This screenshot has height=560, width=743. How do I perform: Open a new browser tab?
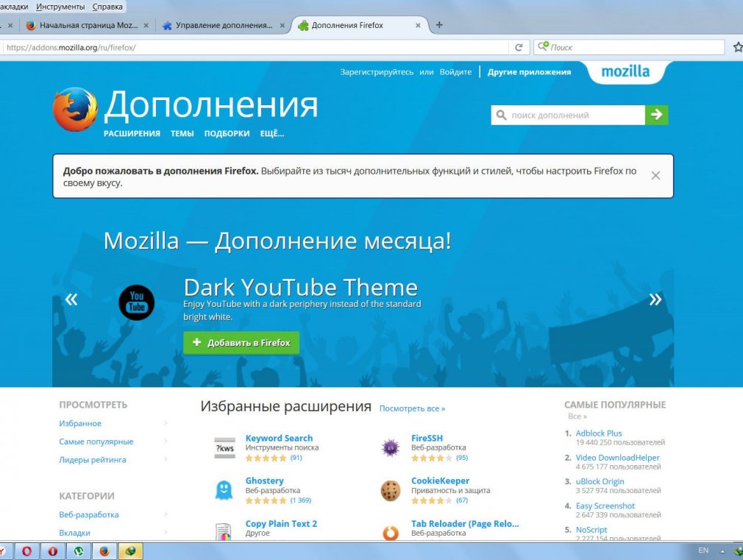(439, 25)
